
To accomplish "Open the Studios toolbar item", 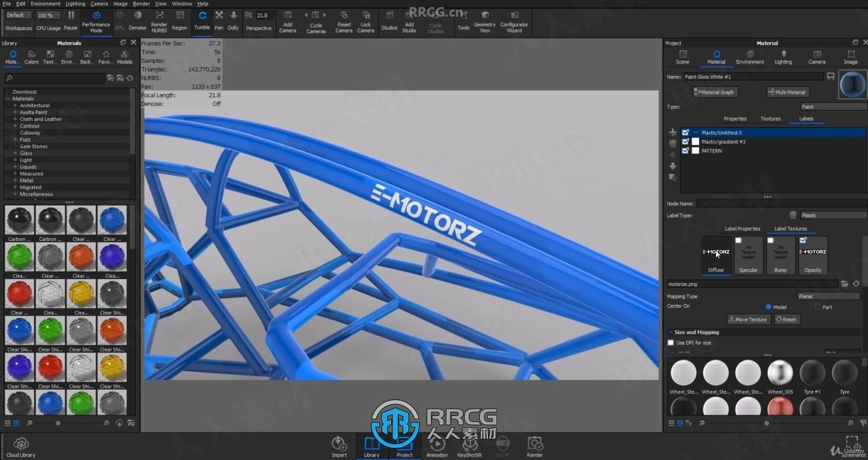I will pos(389,20).
